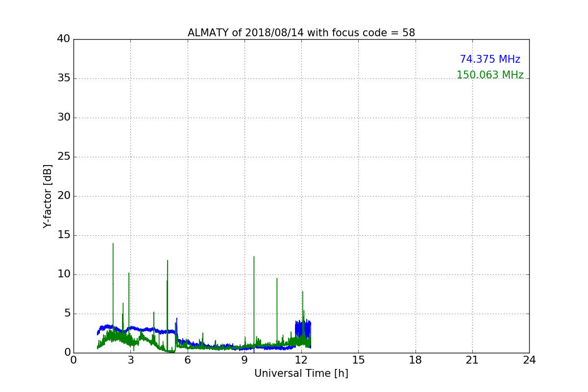This screenshot has width=588, height=392.
Task: Click the y-axis tick label 40
Action: tap(63, 39)
